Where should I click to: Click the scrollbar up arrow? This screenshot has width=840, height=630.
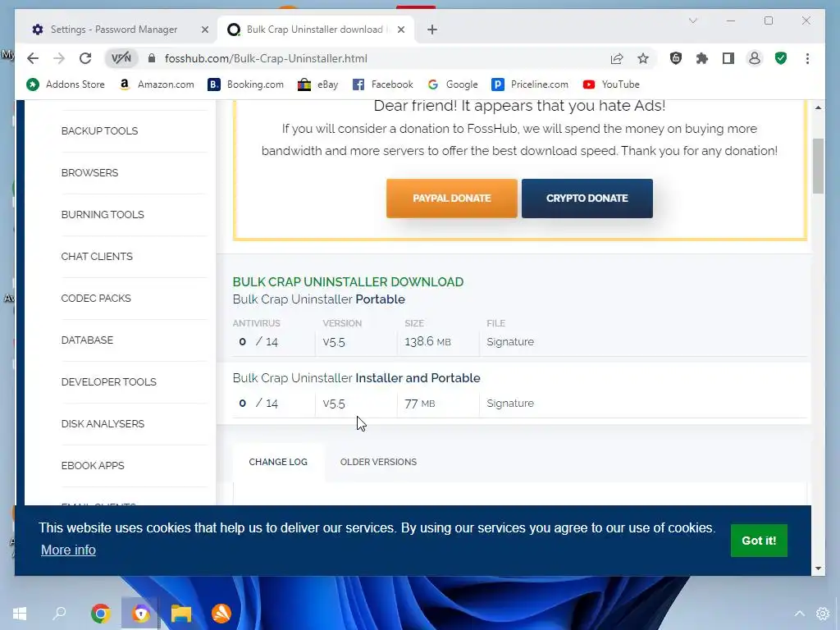pyautogui.click(x=818, y=107)
